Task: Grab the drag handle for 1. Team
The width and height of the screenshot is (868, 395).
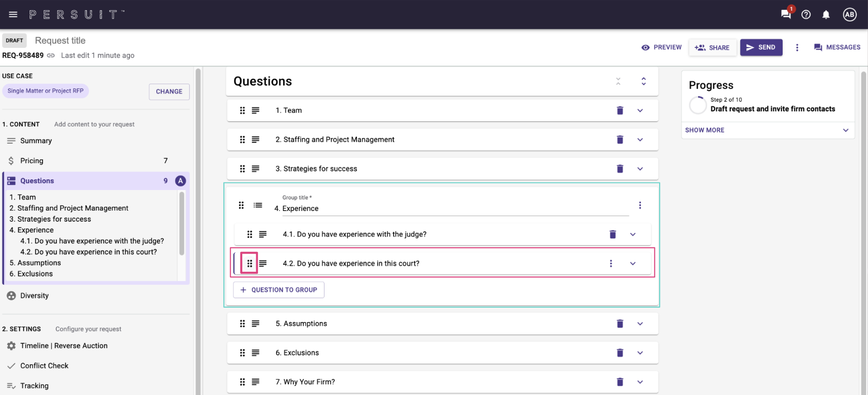Action: pos(242,110)
